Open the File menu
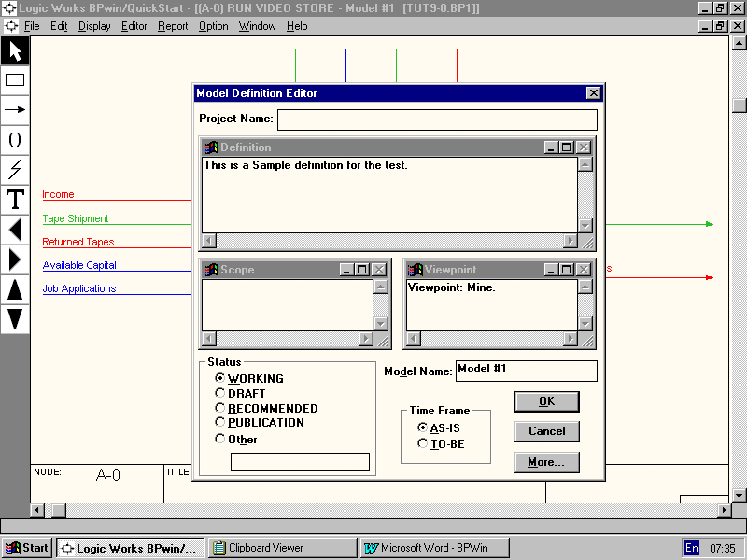The image size is (747, 560). coord(32,26)
